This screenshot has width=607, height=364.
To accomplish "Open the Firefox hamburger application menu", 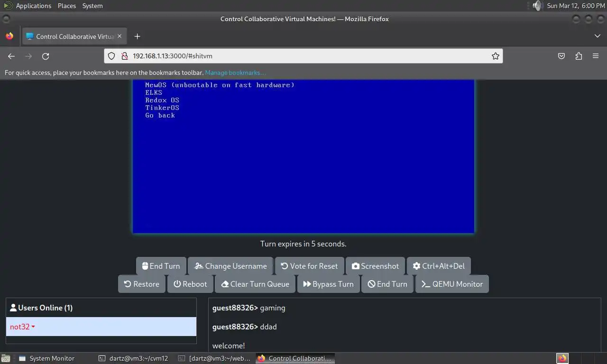I will click(x=596, y=56).
